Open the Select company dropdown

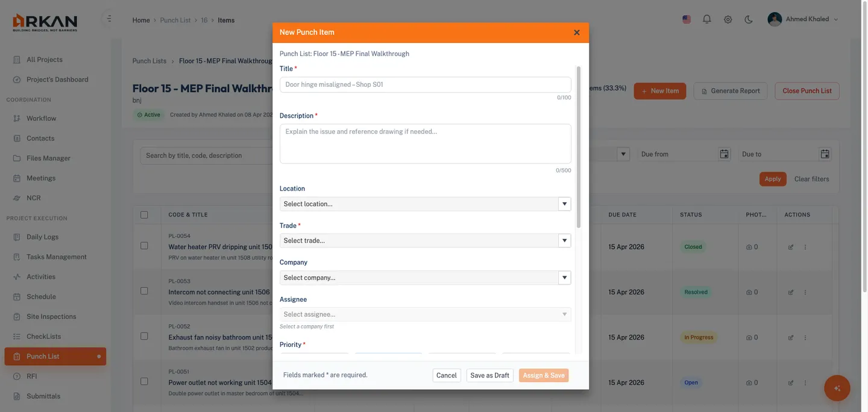pos(425,277)
